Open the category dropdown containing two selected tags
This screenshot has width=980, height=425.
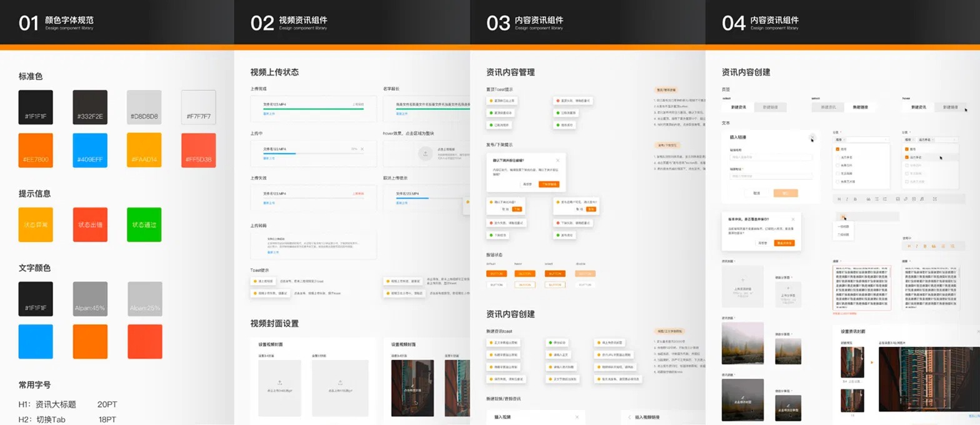pos(930,139)
